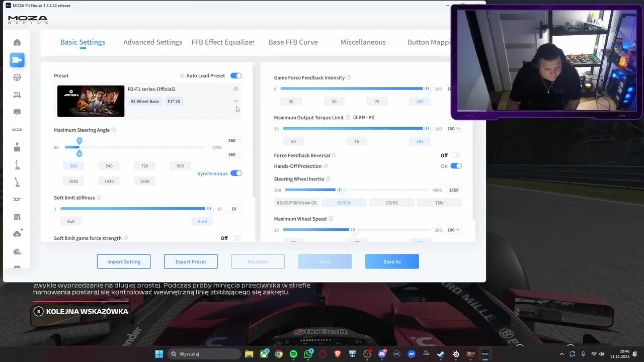Open preset settings gear icon
The height and width of the screenshot is (362, 644).
pos(235,89)
